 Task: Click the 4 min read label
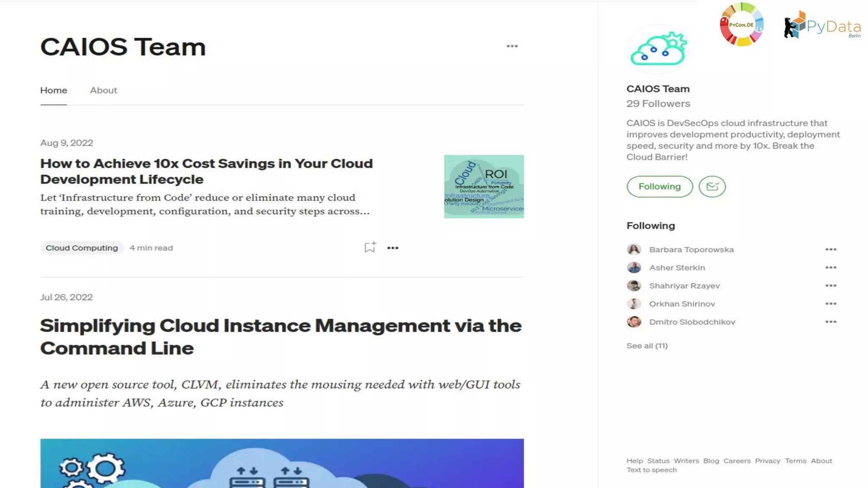tap(151, 248)
